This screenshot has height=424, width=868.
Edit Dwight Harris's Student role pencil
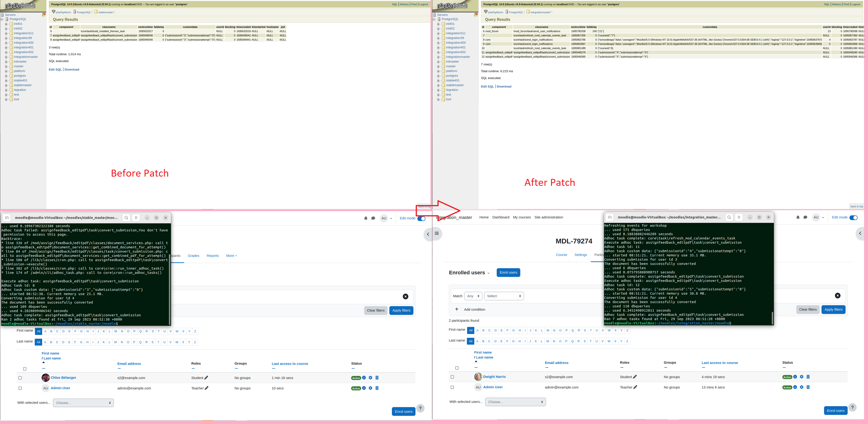pyautogui.click(x=635, y=377)
